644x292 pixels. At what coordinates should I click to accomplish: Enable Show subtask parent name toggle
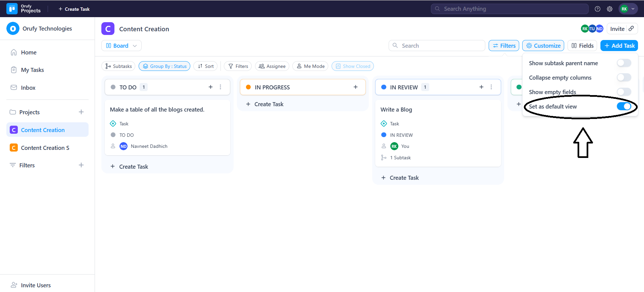click(624, 63)
